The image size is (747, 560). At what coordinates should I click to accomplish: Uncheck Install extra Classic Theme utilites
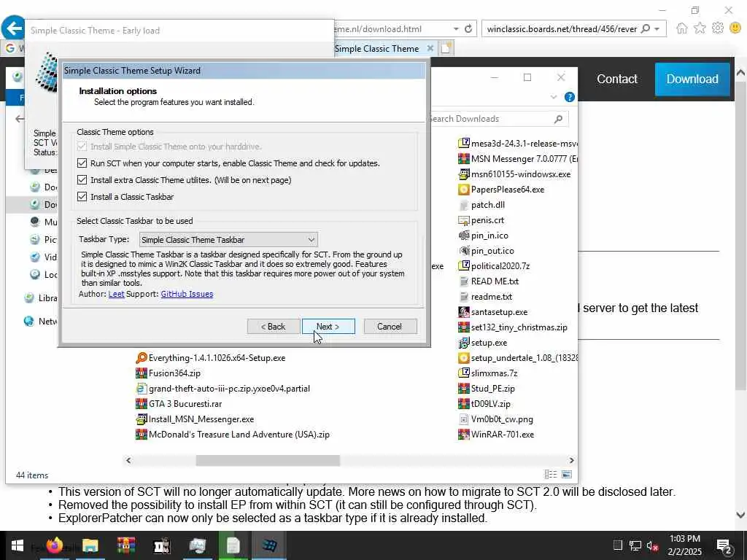(82, 180)
